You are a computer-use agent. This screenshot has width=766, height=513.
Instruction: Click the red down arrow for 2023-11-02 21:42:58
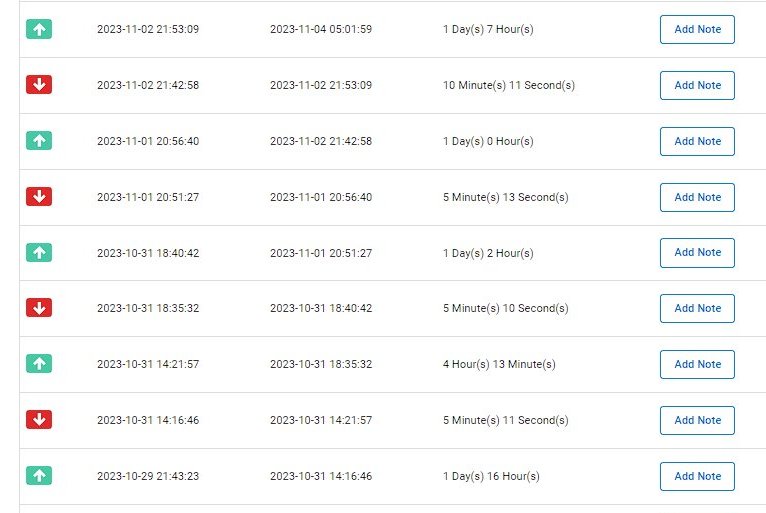click(x=39, y=85)
